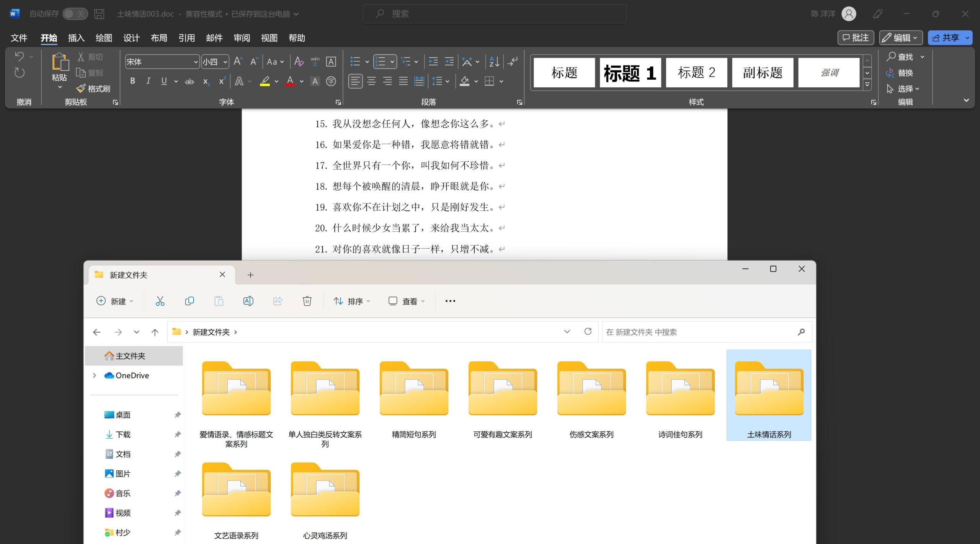This screenshot has width=980, height=544.
Task: Click the 批注 (Comments) button
Action: point(856,38)
